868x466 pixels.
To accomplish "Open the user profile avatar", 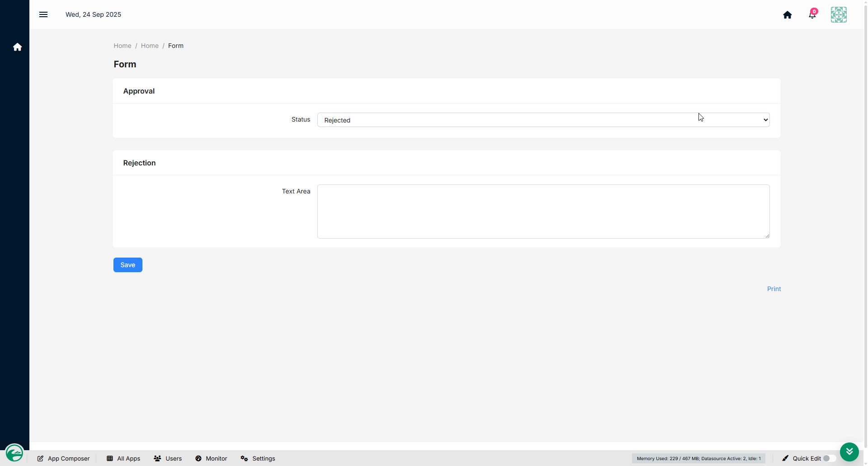I will pyautogui.click(x=839, y=14).
